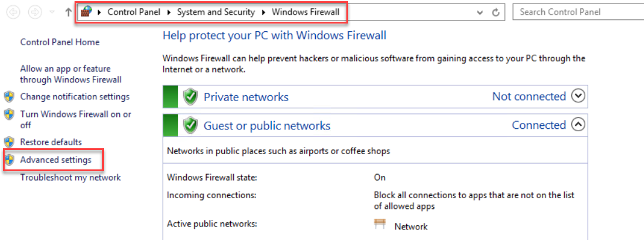Select System and Security in the breadcrumb
This screenshot has width=644, height=240.
pos(216,12)
